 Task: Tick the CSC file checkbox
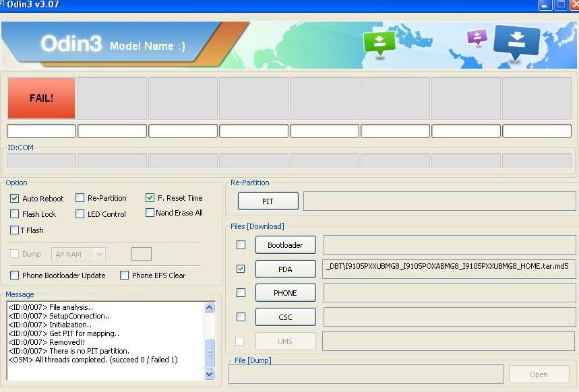pyautogui.click(x=241, y=317)
